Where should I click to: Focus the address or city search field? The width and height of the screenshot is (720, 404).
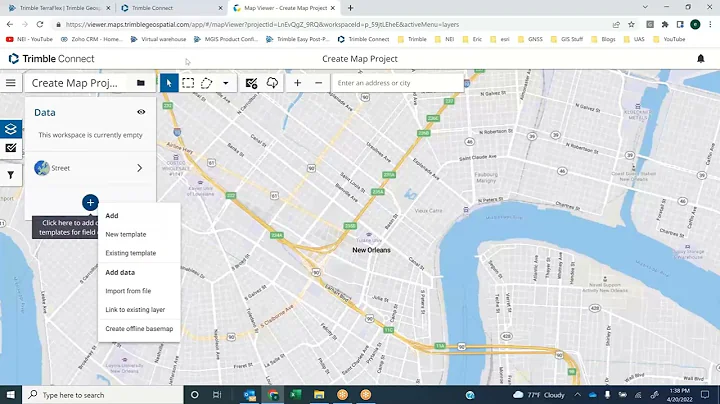(x=398, y=83)
